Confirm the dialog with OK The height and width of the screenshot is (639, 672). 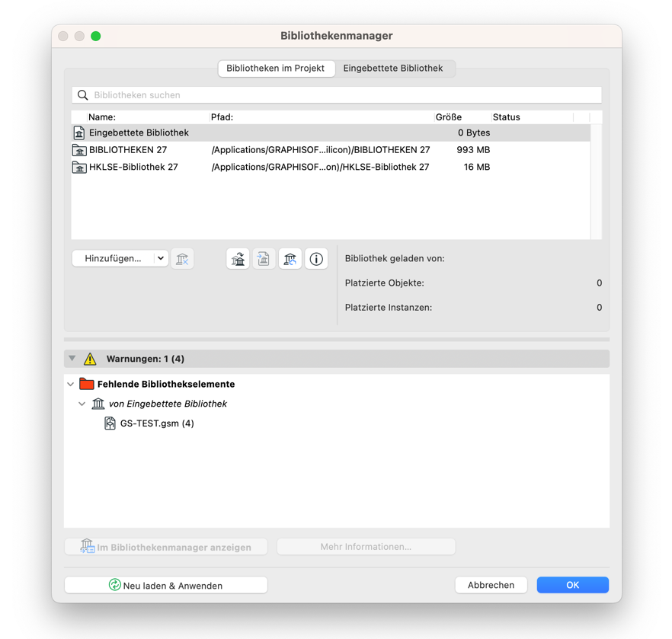coord(572,584)
